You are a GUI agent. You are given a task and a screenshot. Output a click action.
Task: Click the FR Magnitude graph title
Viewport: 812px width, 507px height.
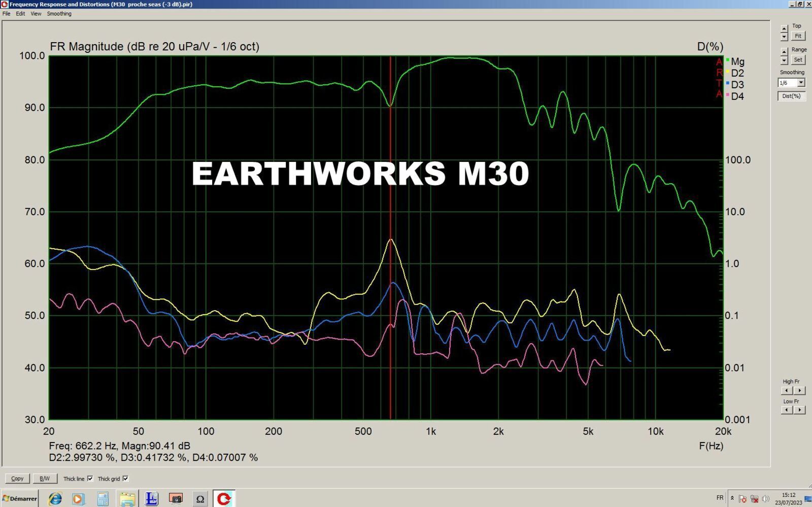click(154, 47)
